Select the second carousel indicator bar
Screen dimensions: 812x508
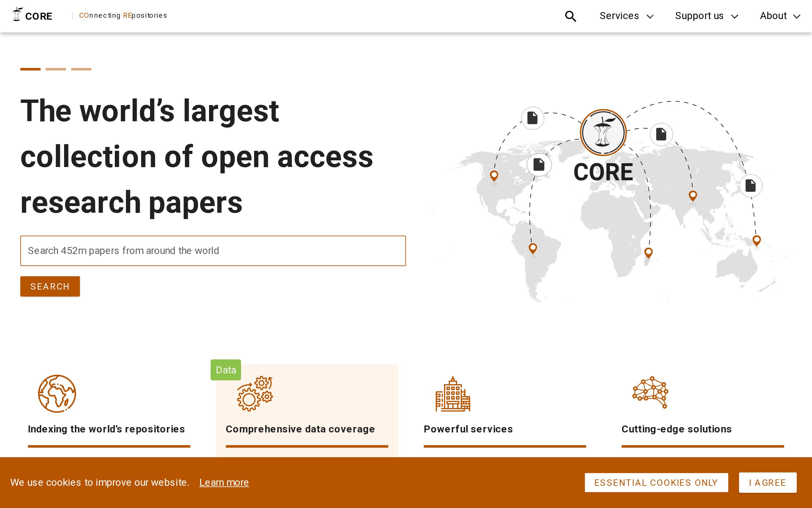(x=56, y=69)
